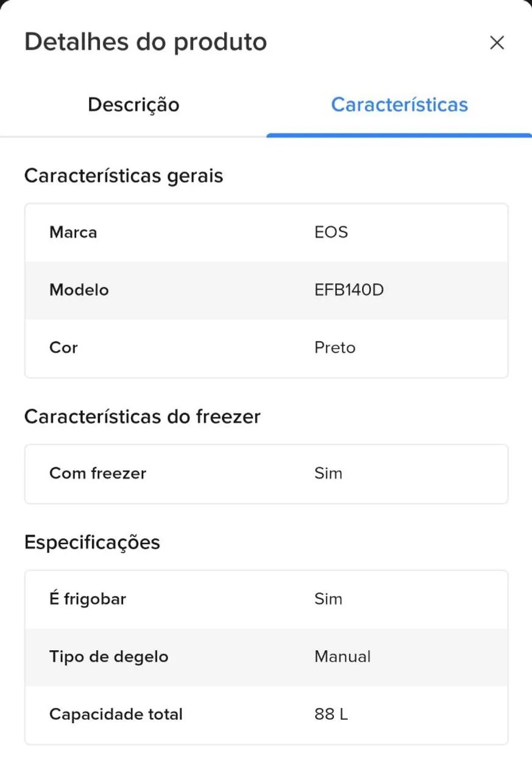Screen dimensions: 532x780
Task: Click the Características gerais heading
Action: pos(124,176)
